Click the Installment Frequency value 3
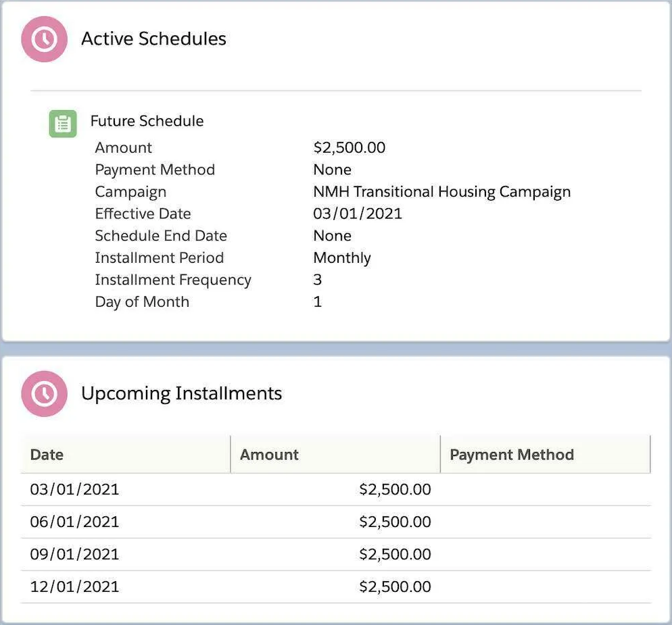The image size is (672, 625). tap(317, 280)
